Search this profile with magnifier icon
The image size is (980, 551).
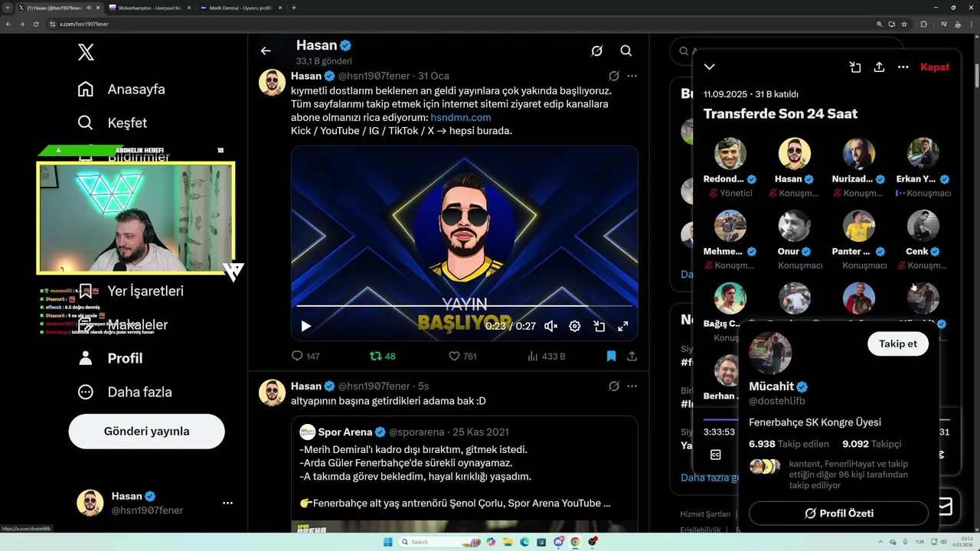click(x=626, y=51)
